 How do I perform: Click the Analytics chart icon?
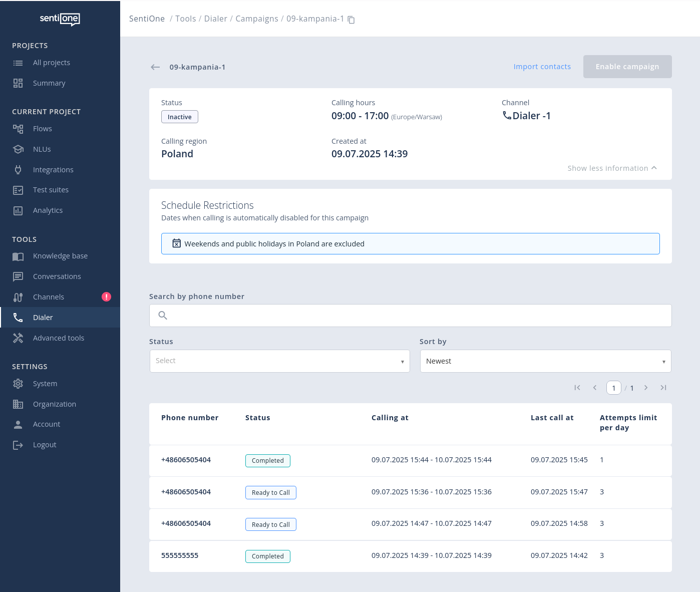[18, 211]
